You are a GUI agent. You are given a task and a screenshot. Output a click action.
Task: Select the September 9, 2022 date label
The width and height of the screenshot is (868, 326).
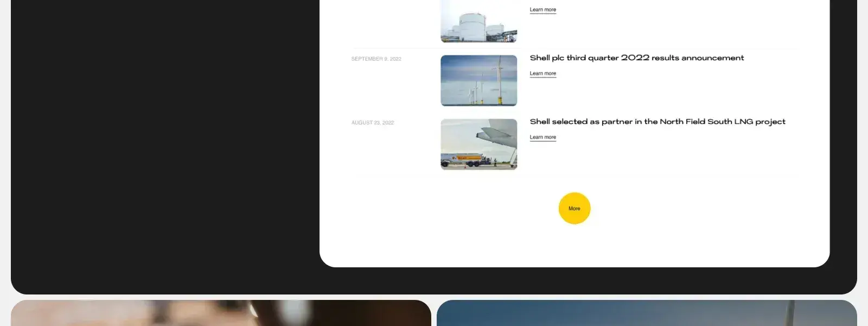(x=376, y=59)
